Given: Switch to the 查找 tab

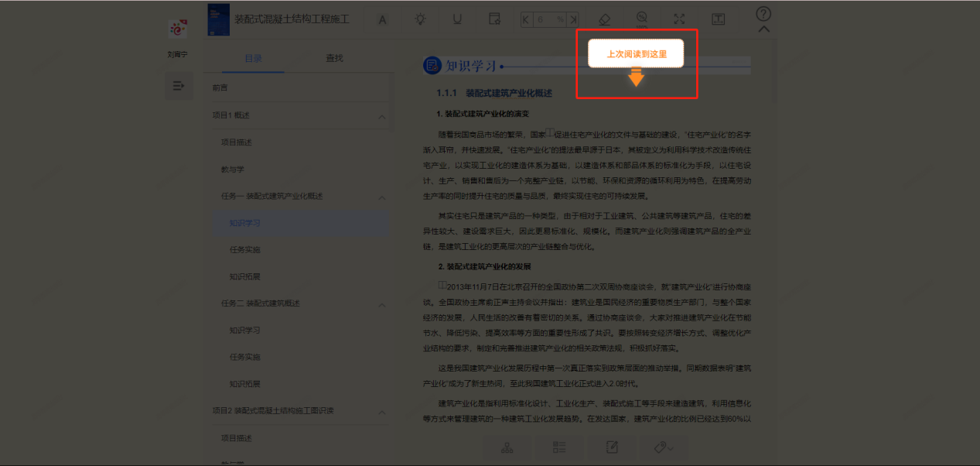Looking at the screenshot, I should tap(333, 57).
